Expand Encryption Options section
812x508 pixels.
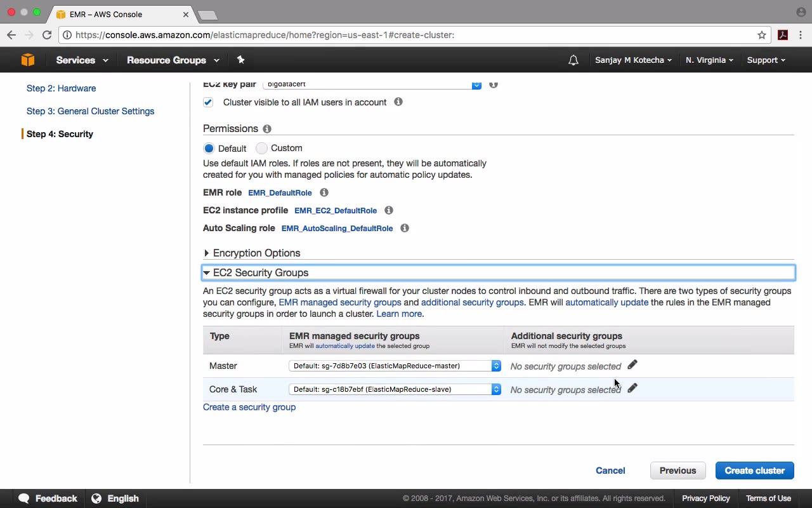pyautogui.click(x=252, y=253)
